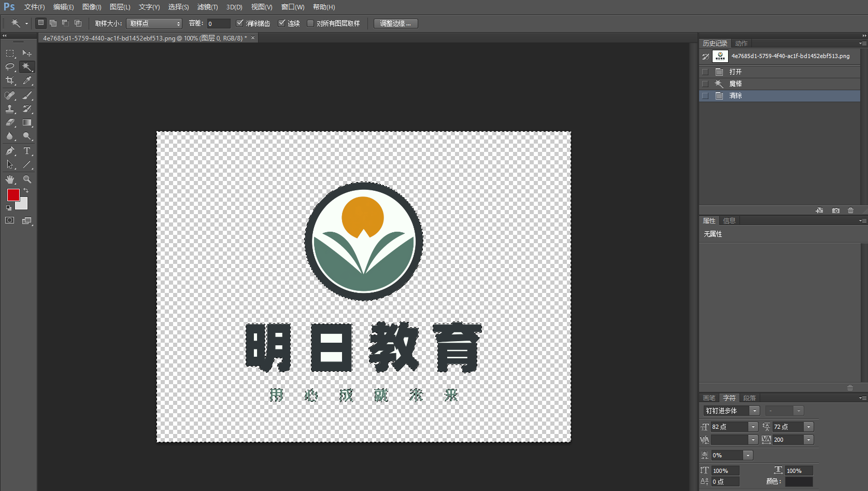Click the background color swatch
Screen dimensions: 868x491
[23, 205]
